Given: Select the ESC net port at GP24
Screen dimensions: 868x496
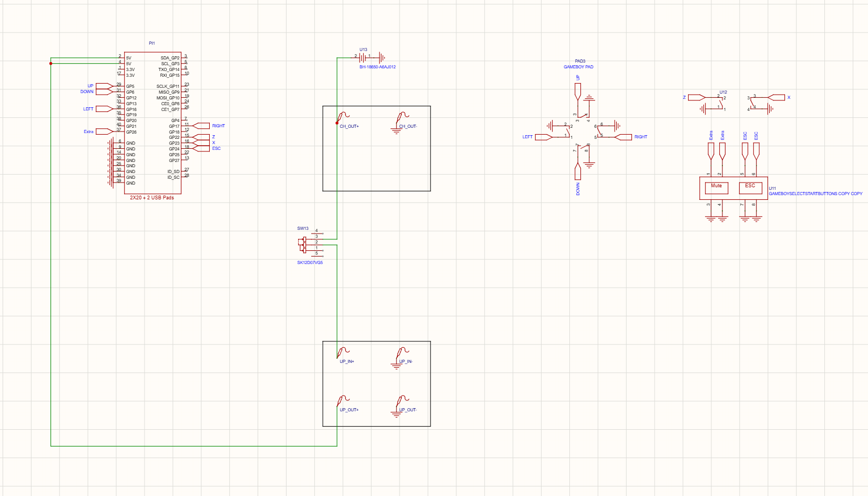Looking at the screenshot, I should click(x=201, y=148).
